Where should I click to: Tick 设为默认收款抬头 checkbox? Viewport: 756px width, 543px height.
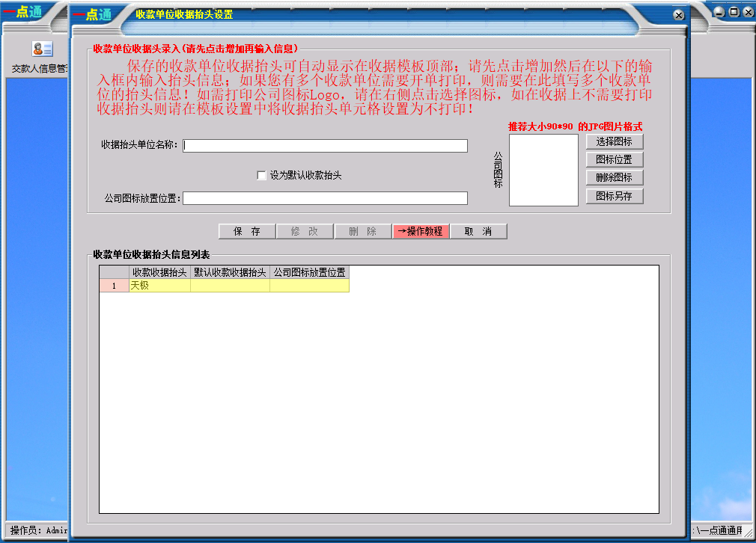click(262, 175)
